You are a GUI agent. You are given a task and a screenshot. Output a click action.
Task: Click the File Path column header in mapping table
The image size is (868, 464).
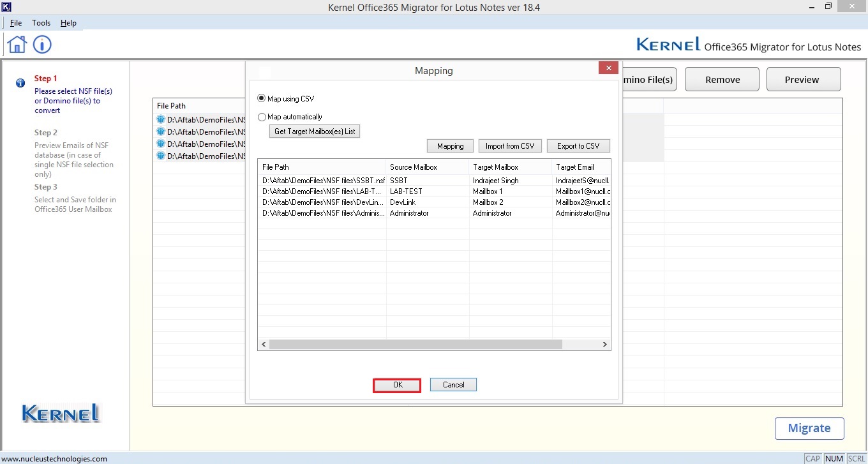pos(322,167)
